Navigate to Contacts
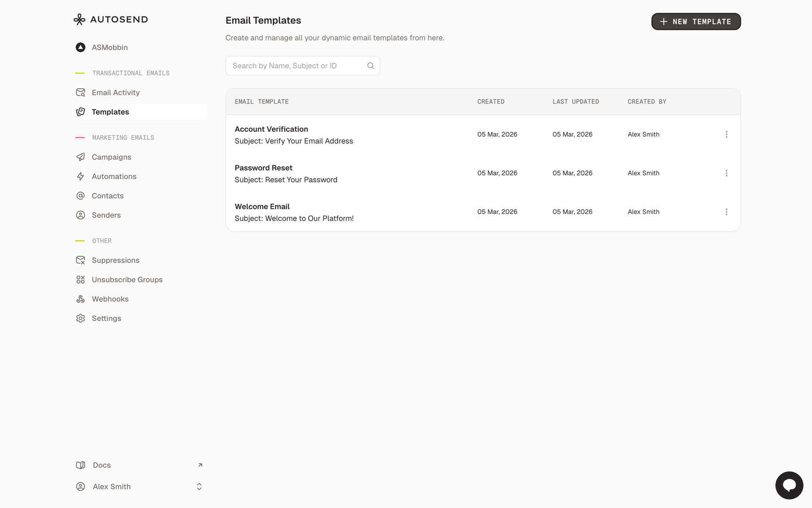The image size is (812, 508). click(x=140, y=196)
